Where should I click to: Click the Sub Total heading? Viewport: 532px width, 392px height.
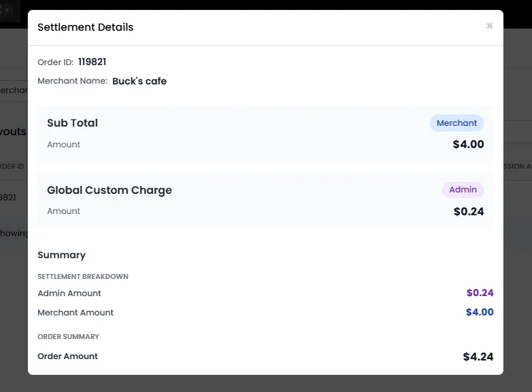(x=72, y=123)
